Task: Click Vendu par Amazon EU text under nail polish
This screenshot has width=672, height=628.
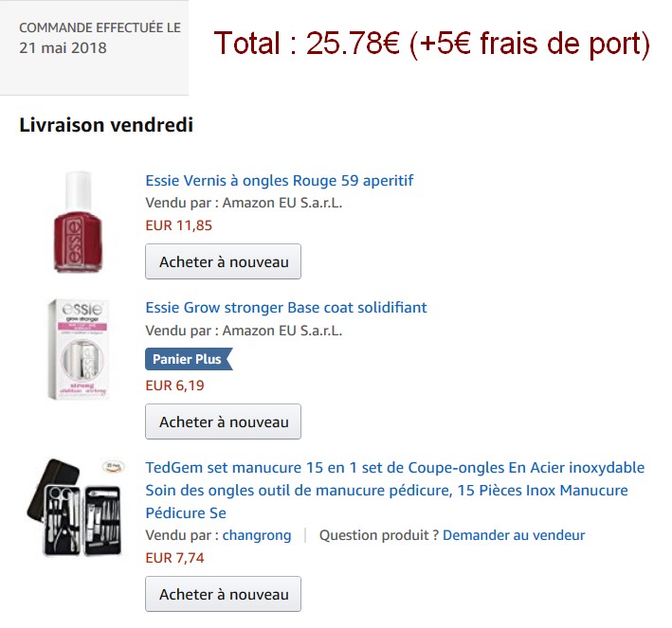Action: 244,203
